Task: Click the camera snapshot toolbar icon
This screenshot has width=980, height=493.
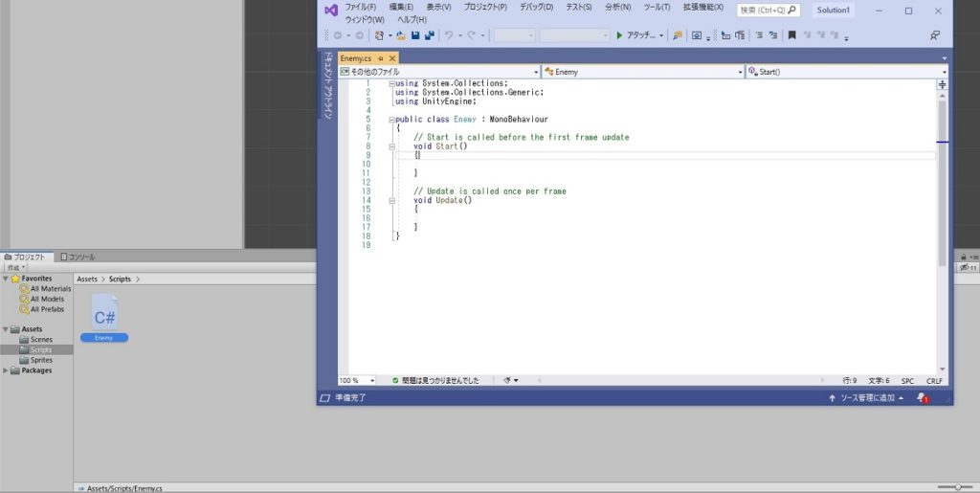Action: [x=697, y=35]
